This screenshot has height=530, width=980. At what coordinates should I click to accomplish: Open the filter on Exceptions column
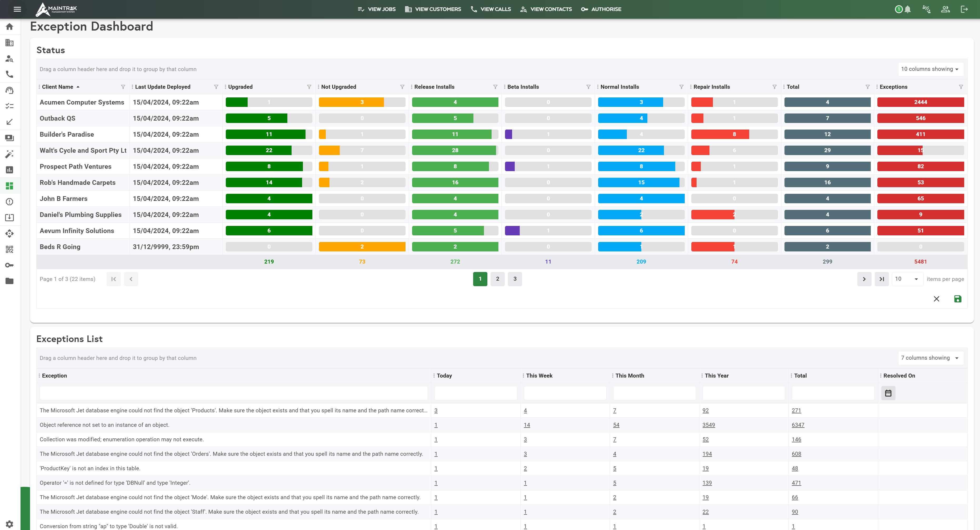point(961,87)
